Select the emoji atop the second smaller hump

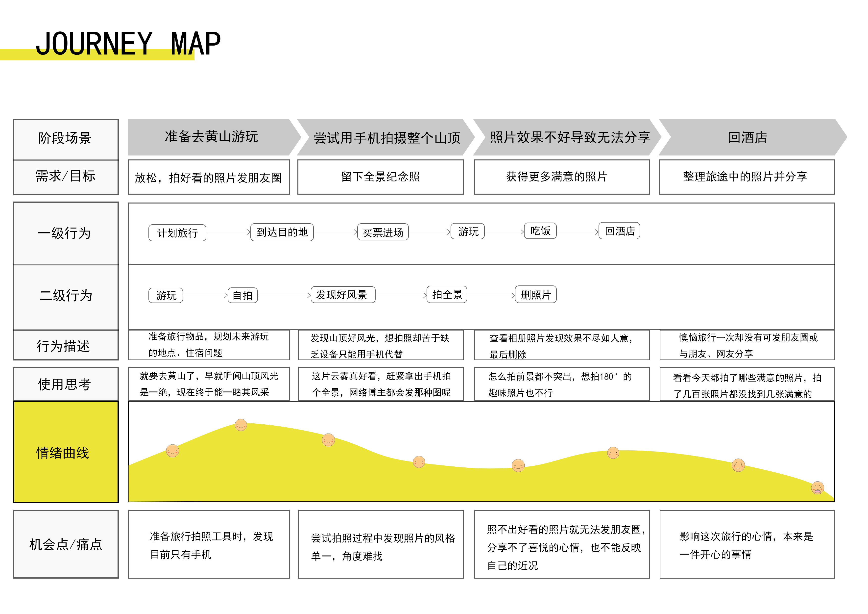[613, 453]
